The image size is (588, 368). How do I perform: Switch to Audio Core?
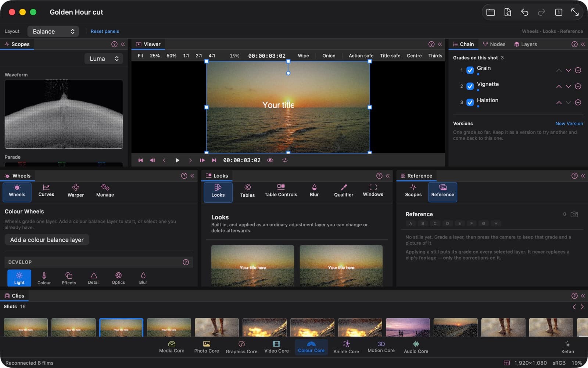pos(416,347)
